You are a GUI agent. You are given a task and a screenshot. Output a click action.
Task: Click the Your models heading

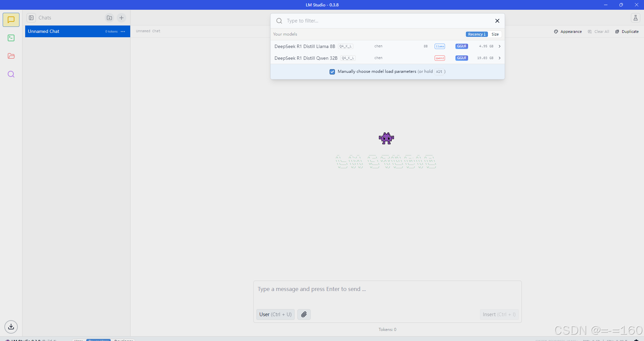285,34
